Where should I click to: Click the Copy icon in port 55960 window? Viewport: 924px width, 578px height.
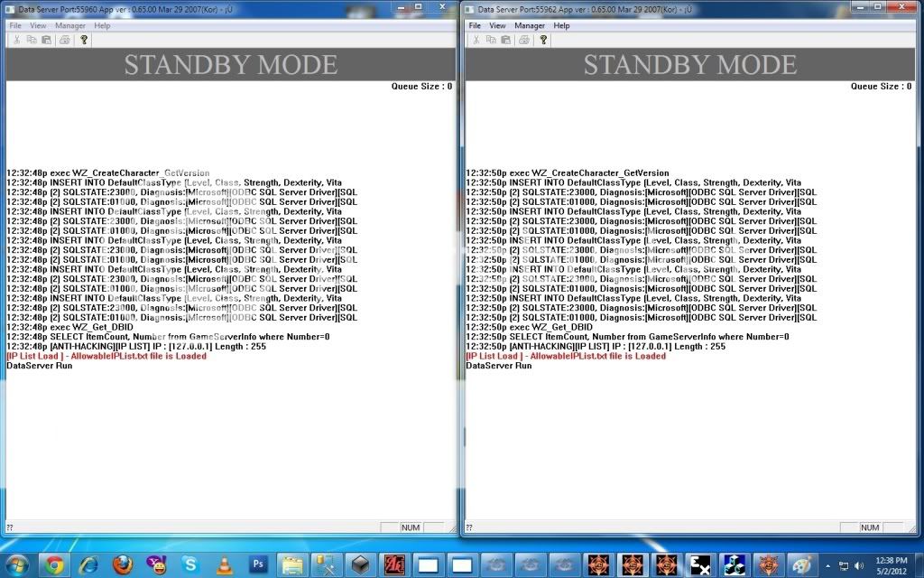pos(32,40)
